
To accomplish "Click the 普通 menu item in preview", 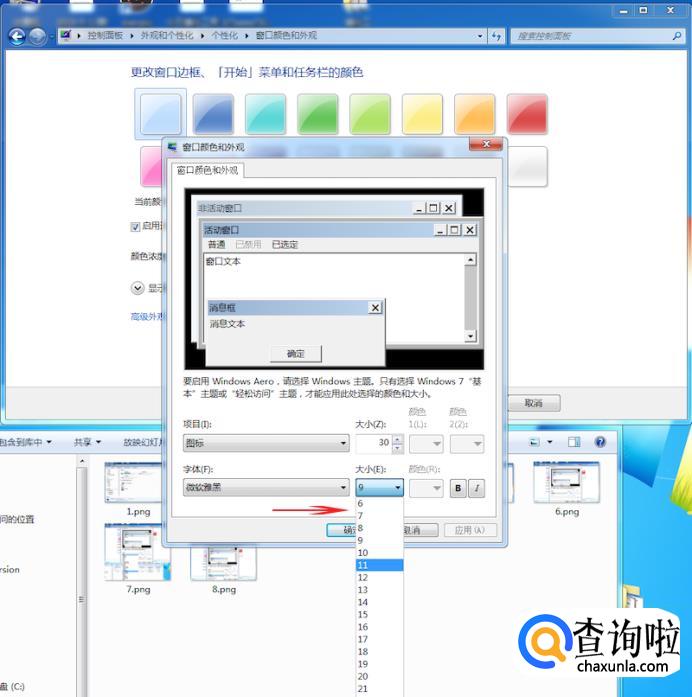I will click(216, 244).
